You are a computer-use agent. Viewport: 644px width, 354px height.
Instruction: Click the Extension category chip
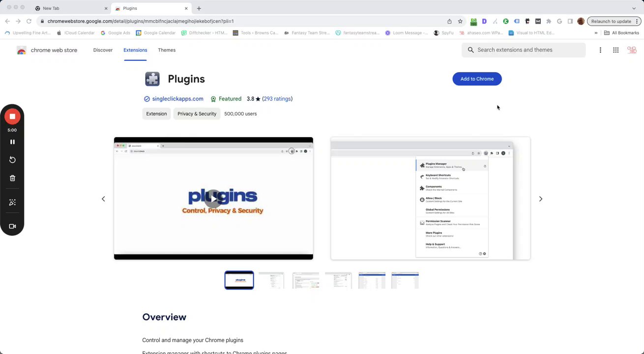[156, 114]
